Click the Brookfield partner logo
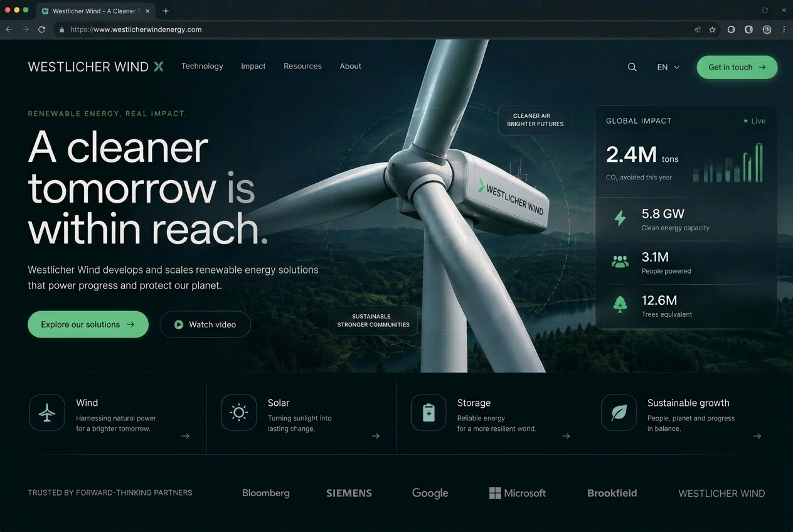 (612, 493)
